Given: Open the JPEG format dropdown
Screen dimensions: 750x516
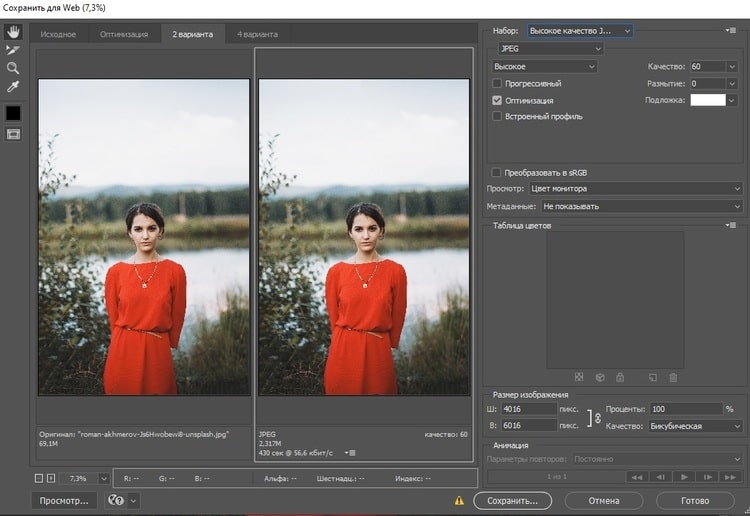Looking at the screenshot, I should click(x=551, y=49).
